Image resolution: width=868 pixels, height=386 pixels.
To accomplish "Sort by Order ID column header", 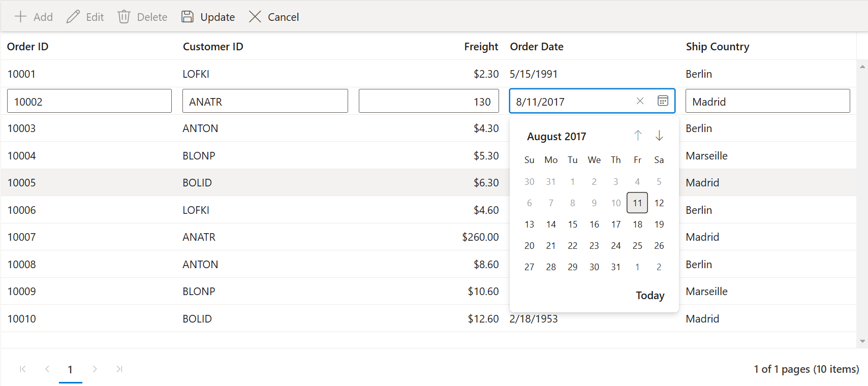I will point(27,46).
